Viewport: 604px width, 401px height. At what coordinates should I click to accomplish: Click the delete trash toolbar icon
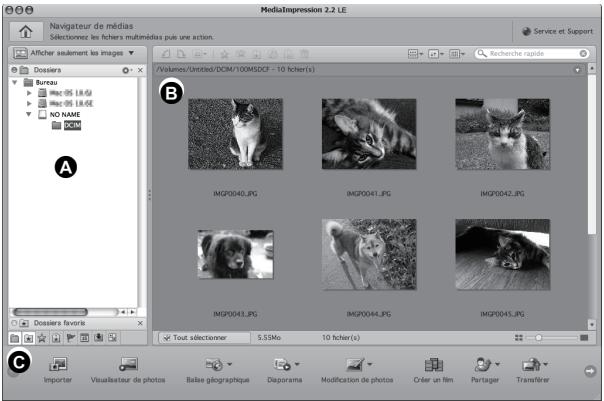tap(304, 54)
